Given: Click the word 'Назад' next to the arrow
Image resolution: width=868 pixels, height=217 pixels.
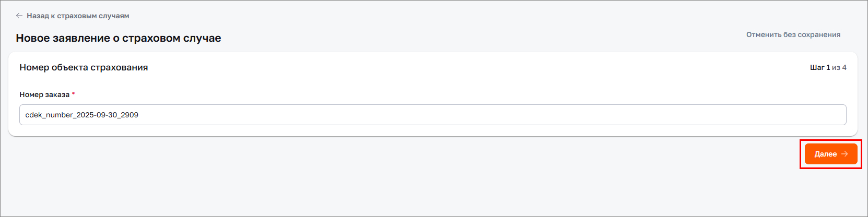Looking at the screenshot, I should click(38, 16).
